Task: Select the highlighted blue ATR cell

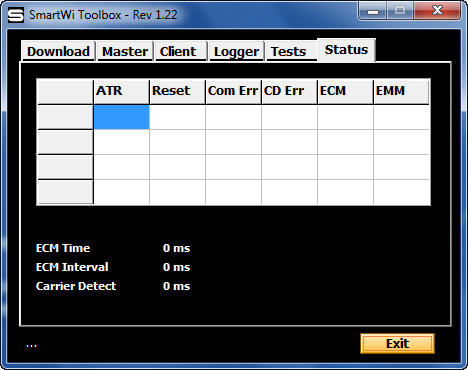Action: coord(121,117)
